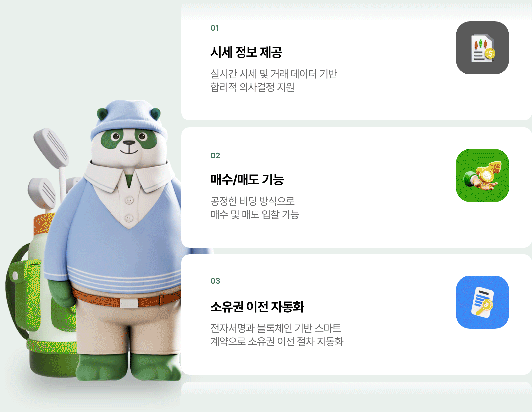Click the '공정한 비딩 방식으로' description text

[252, 201]
